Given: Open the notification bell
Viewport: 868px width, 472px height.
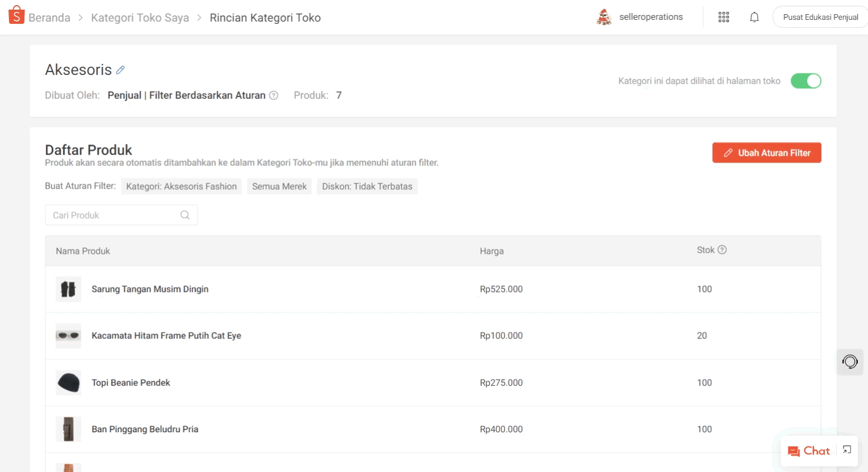Looking at the screenshot, I should pyautogui.click(x=754, y=17).
